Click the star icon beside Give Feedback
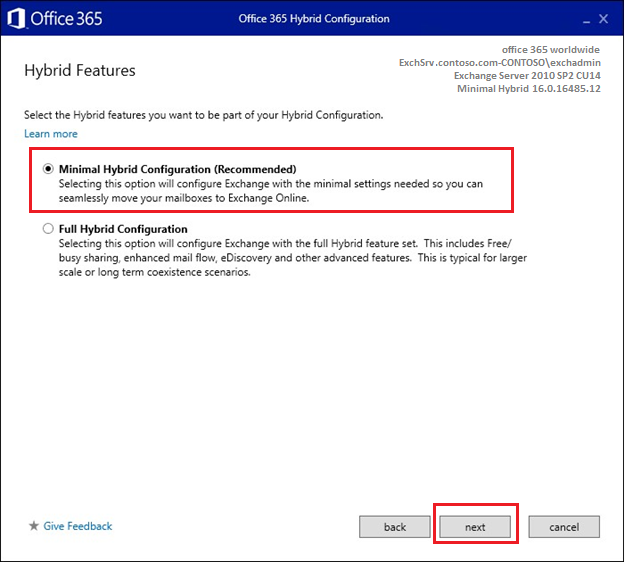The width and height of the screenshot is (626, 576). click(x=33, y=526)
